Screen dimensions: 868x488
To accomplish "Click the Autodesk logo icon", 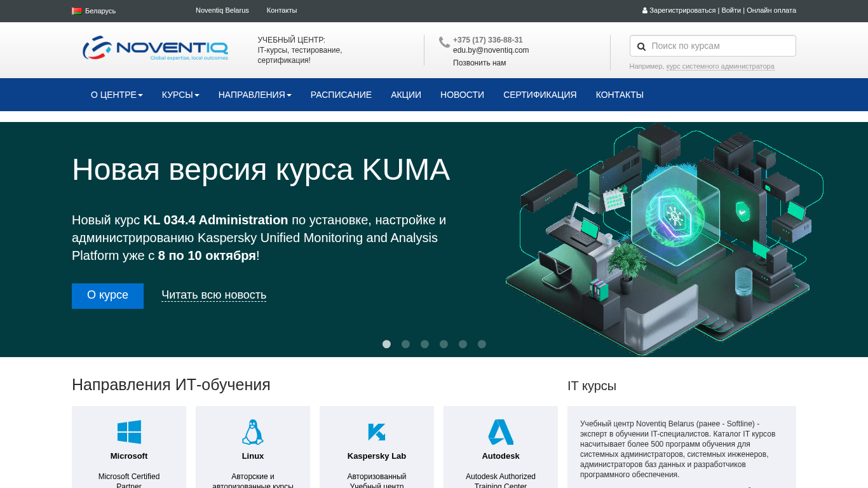I will pos(501,432).
